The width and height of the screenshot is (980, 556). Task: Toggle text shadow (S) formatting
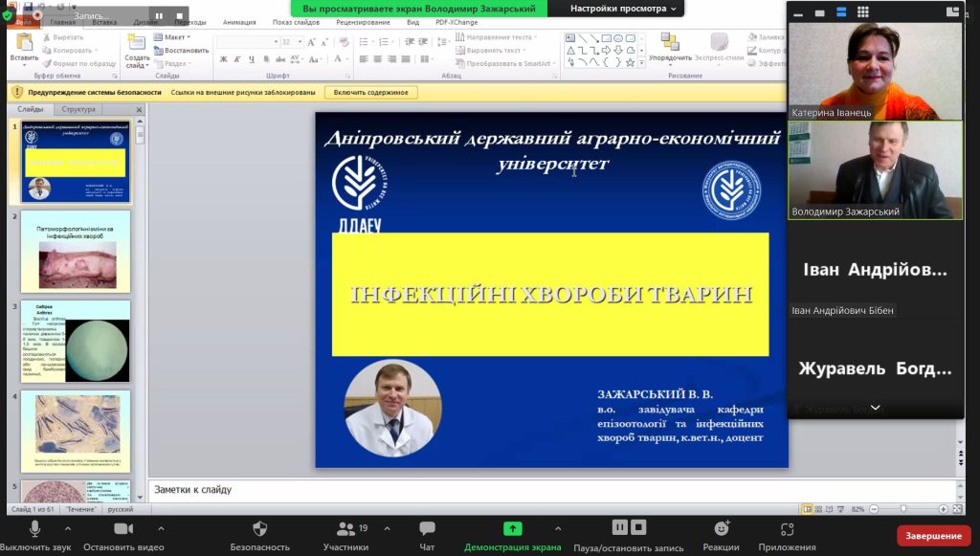pyautogui.click(x=266, y=59)
